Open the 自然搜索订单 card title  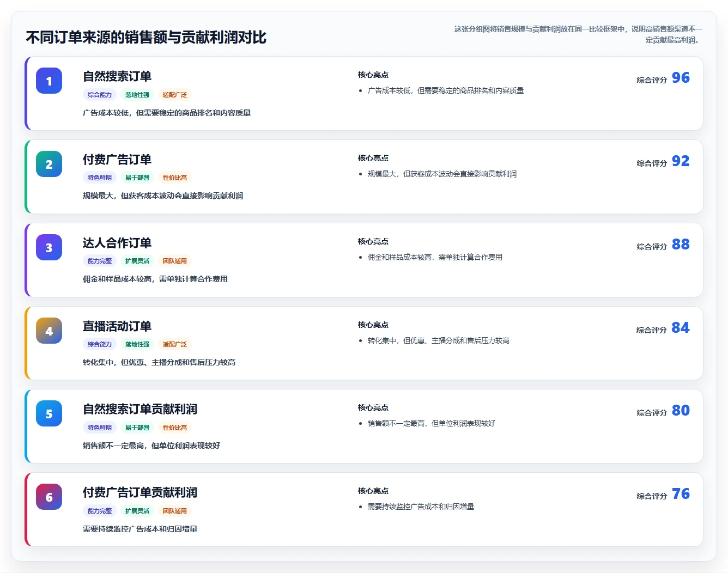(117, 76)
